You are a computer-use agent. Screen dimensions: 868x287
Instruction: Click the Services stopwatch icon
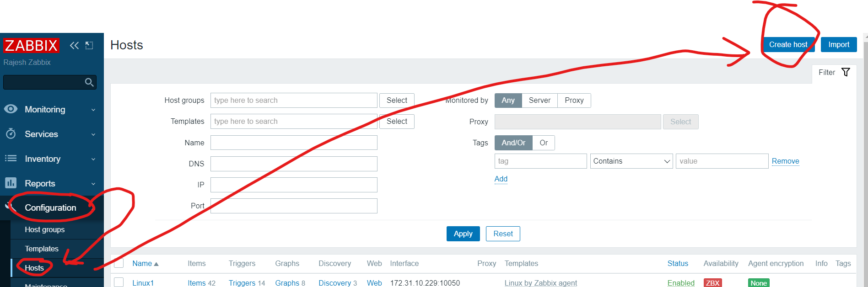(x=11, y=134)
